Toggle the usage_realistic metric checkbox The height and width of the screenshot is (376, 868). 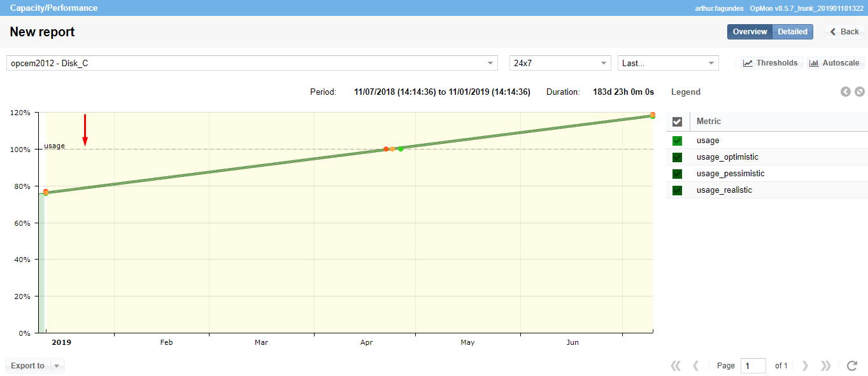pos(678,190)
